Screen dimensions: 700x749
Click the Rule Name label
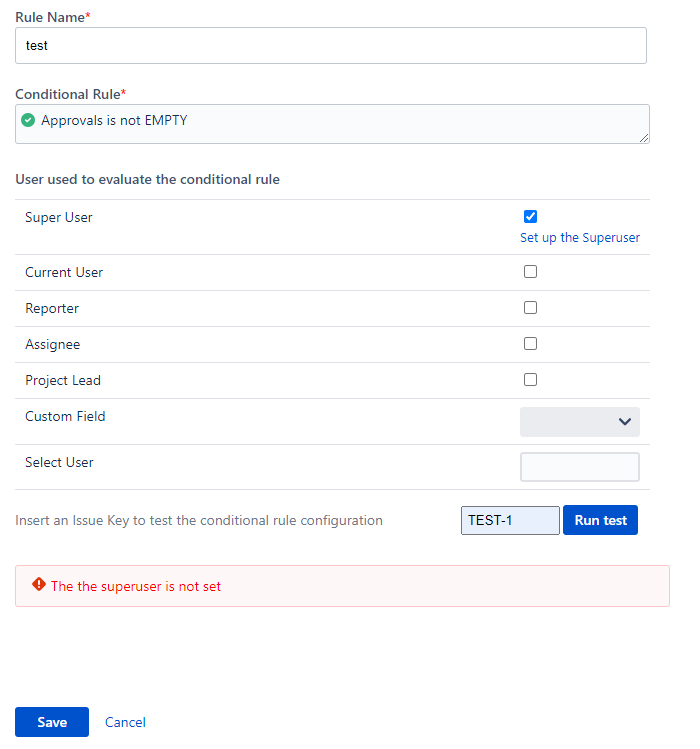coord(50,17)
